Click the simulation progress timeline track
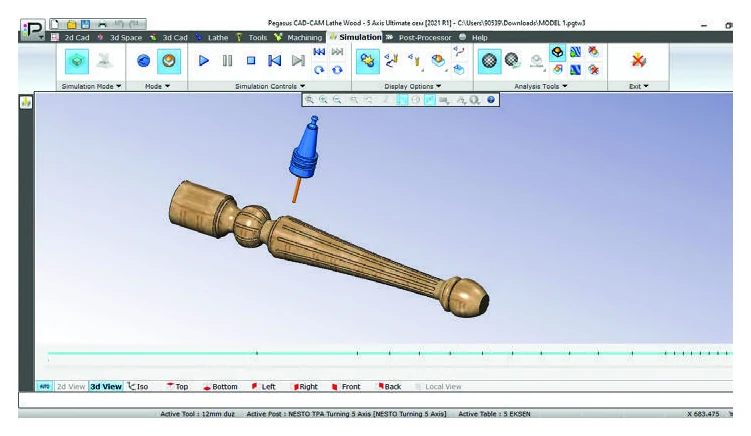The image size is (751, 436). 390,353
